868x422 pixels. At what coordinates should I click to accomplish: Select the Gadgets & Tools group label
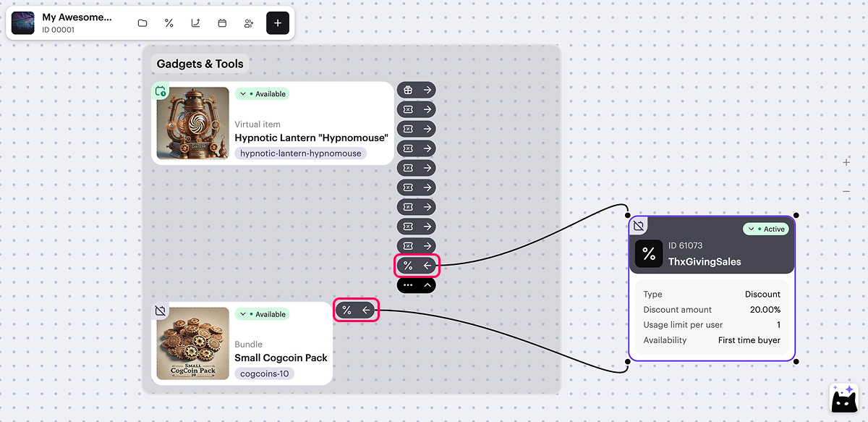200,64
